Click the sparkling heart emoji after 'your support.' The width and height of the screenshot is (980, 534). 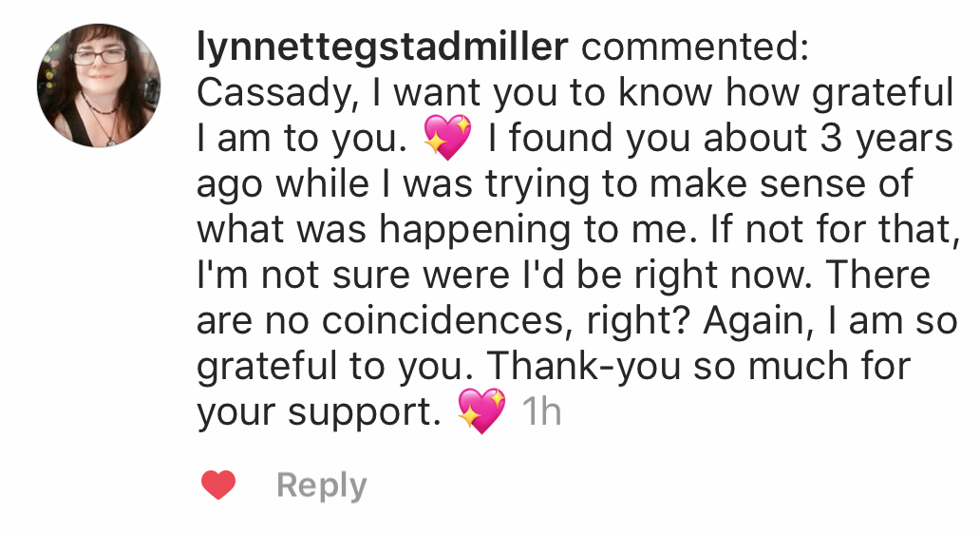tap(481, 410)
